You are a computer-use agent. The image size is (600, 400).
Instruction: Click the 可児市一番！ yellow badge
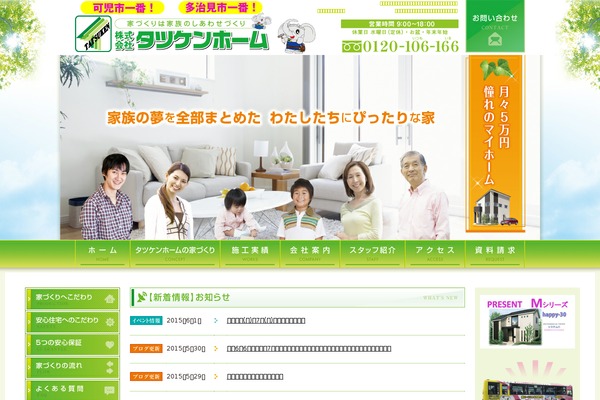[122, 8]
